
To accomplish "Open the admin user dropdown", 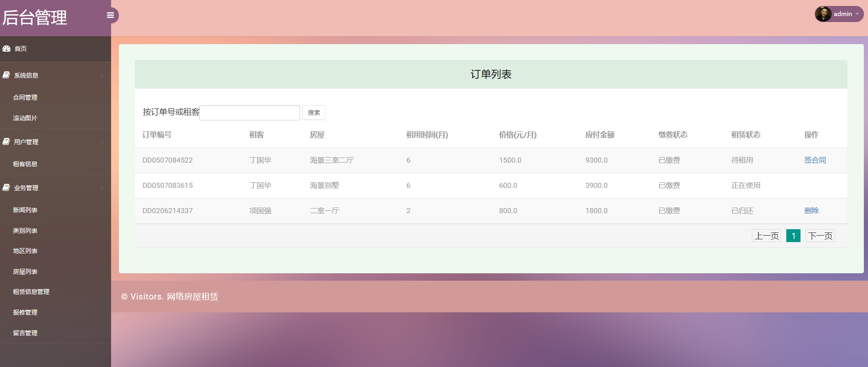I will pos(839,14).
